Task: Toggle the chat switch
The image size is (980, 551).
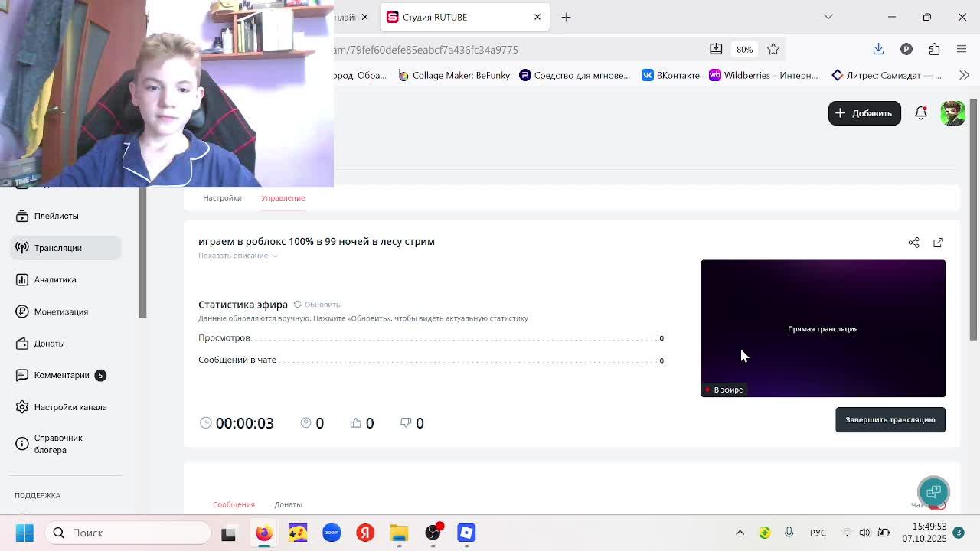Action: pos(937,504)
